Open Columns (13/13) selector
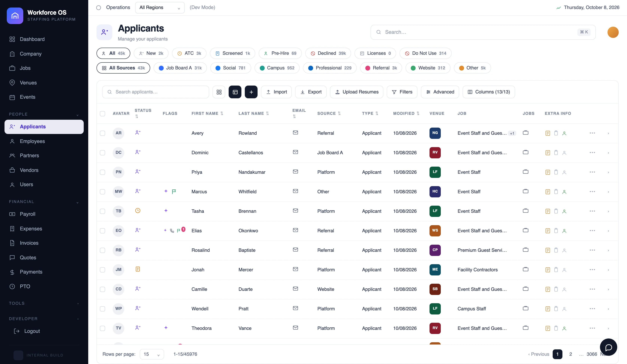627x364 pixels. pyautogui.click(x=489, y=92)
